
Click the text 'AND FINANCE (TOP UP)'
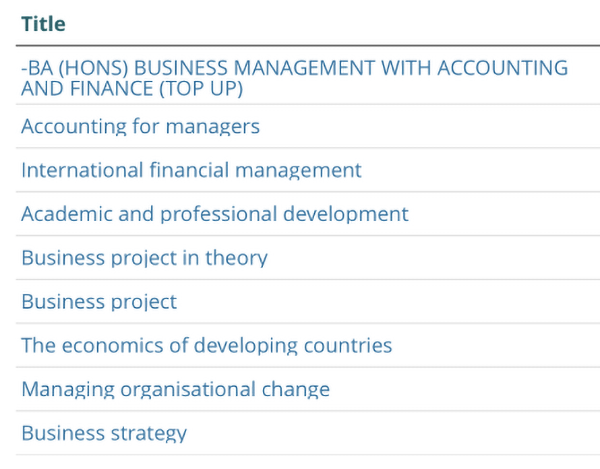tap(132, 88)
